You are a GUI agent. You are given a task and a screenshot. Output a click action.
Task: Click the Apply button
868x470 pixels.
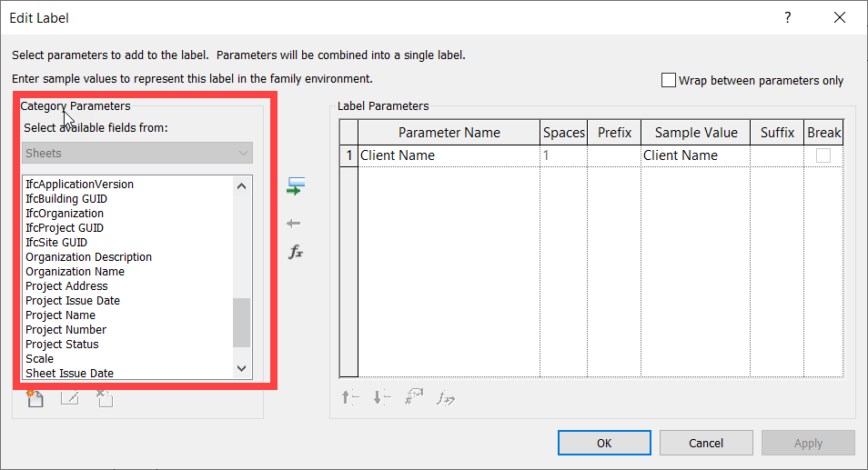[808, 443]
